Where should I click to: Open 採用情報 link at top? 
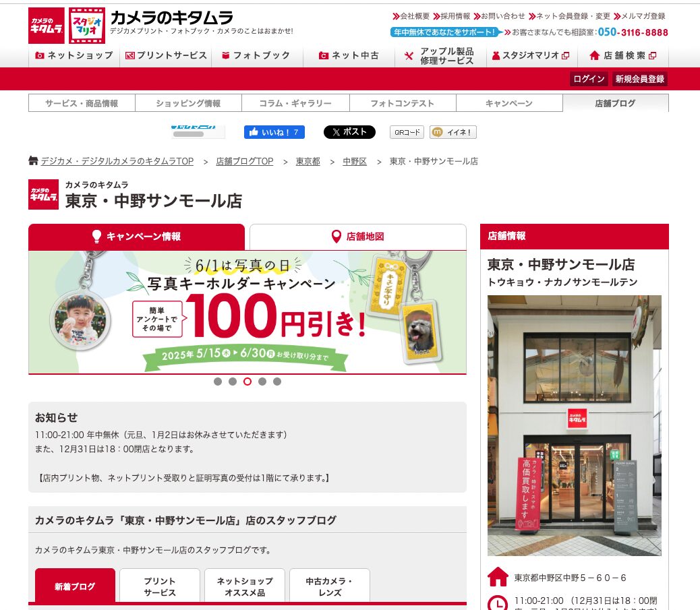click(x=452, y=16)
